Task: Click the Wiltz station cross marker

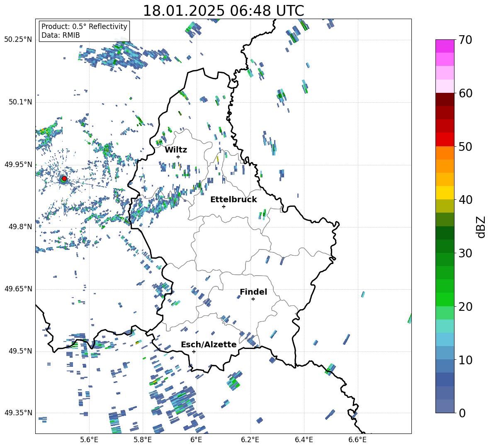Action: [178, 157]
